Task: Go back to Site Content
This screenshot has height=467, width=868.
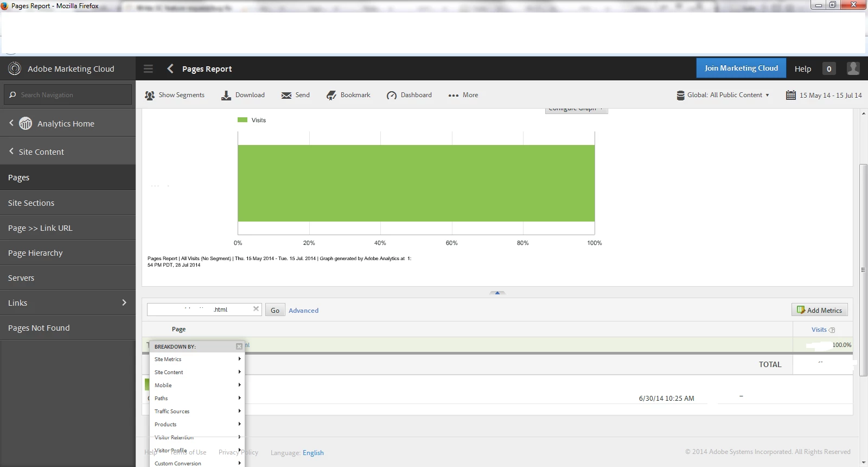Action: tap(68, 152)
